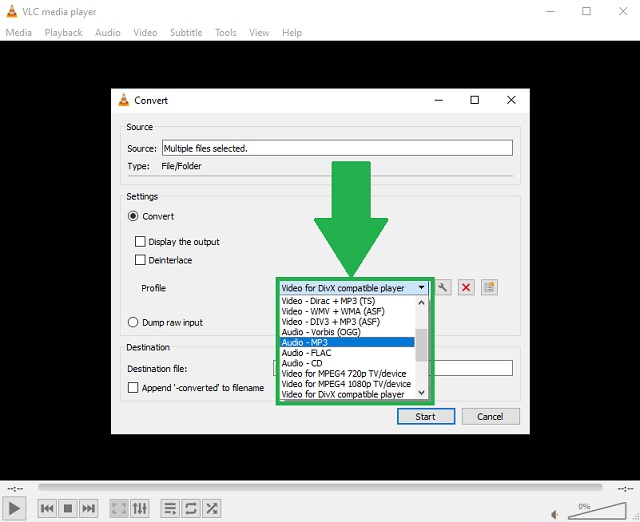This screenshot has height=522, width=640.
Task: Open the Media menu
Action: point(18,33)
